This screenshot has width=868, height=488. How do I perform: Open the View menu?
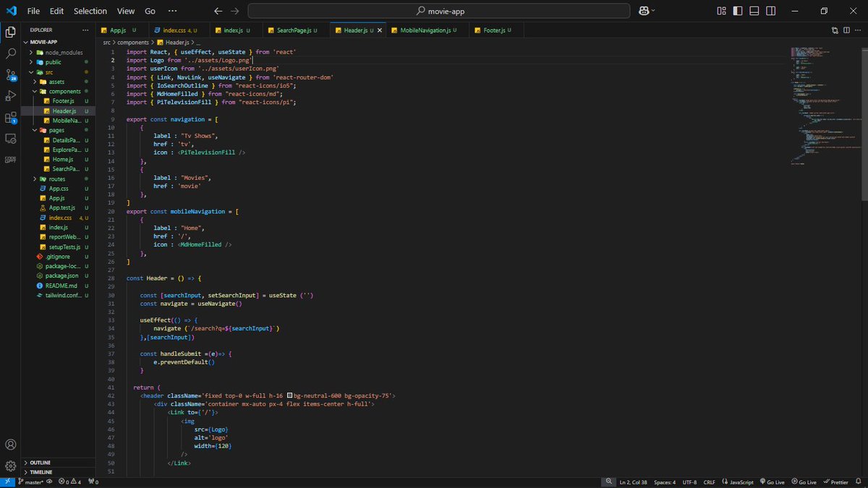pos(126,11)
